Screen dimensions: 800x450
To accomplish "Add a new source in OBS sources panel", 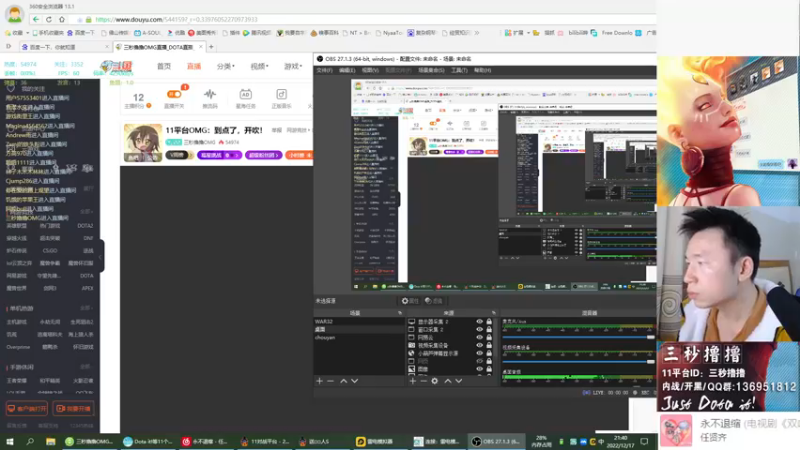I will (x=412, y=381).
